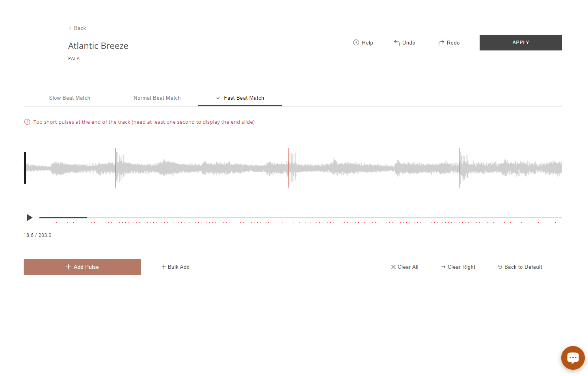This screenshot has height=376, width=588.
Task: Reset pulses Back to Default
Action: (520, 267)
